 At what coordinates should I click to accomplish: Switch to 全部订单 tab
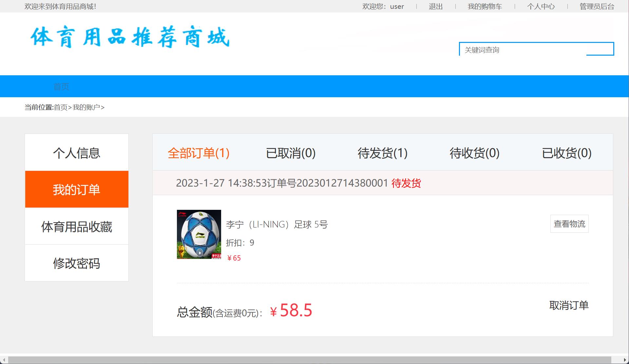(199, 153)
